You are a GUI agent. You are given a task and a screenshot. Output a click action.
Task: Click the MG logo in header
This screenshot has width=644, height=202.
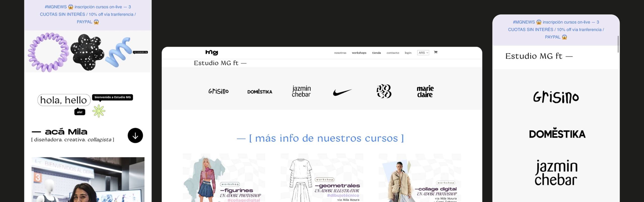click(x=212, y=52)
